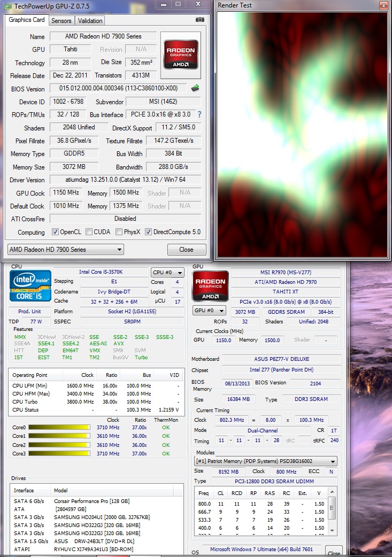The height and width of the screenshot is (557, 392).
Task: Click the Interface column header in Drives
Action: [30, 491]
